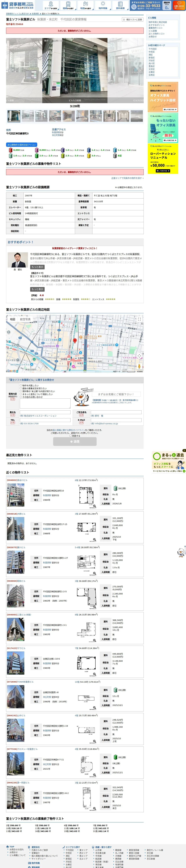The width and height of the screenshot is (186, 868).
Task: Open the エリアから探す area search icon
Action: (51, 5)
